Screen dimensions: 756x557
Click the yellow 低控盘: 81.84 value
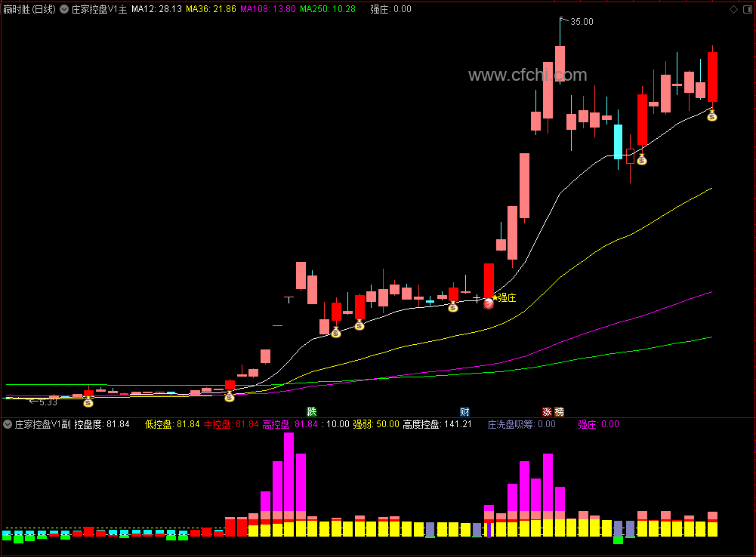click(173, 424)
